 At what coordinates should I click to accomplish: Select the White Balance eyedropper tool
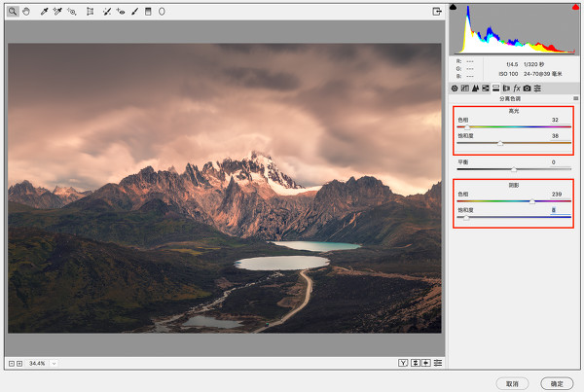[x=44, y=12]
